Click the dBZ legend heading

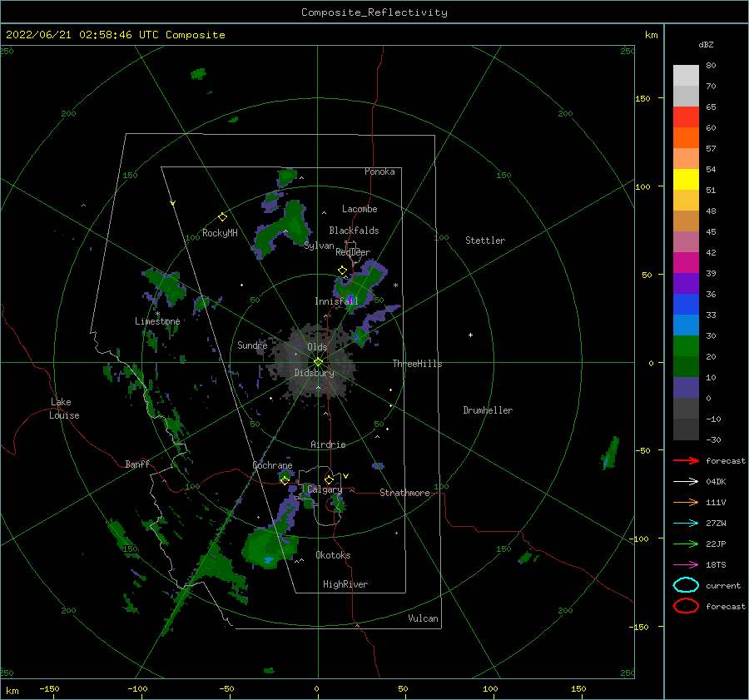click(706, 44)
